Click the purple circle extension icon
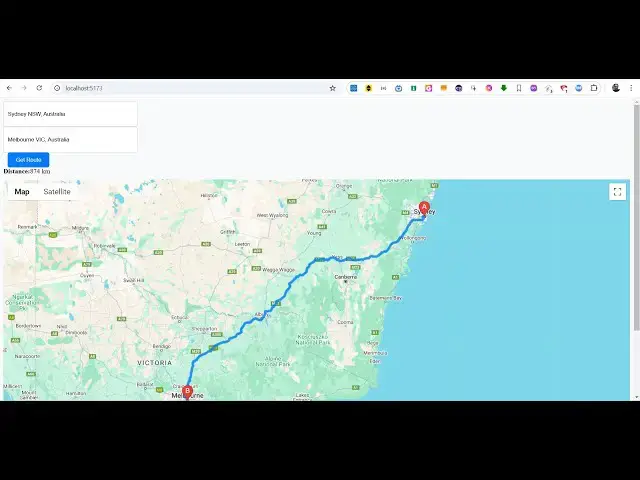 (533, 88)
